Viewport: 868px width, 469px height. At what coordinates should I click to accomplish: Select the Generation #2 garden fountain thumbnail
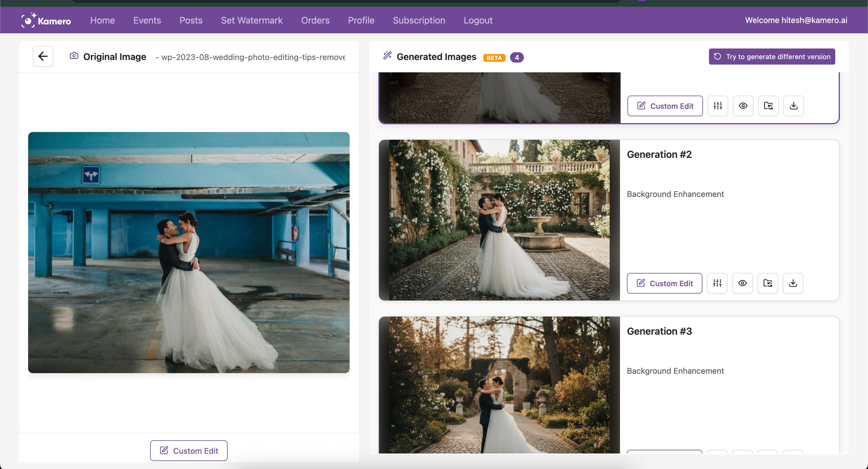[499, 220]
